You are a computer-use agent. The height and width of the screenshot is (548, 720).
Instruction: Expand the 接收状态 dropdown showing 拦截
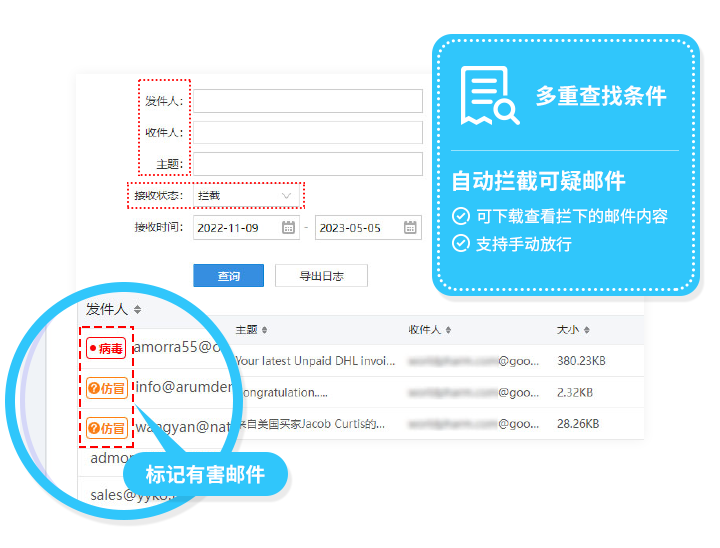coord(246,196)
